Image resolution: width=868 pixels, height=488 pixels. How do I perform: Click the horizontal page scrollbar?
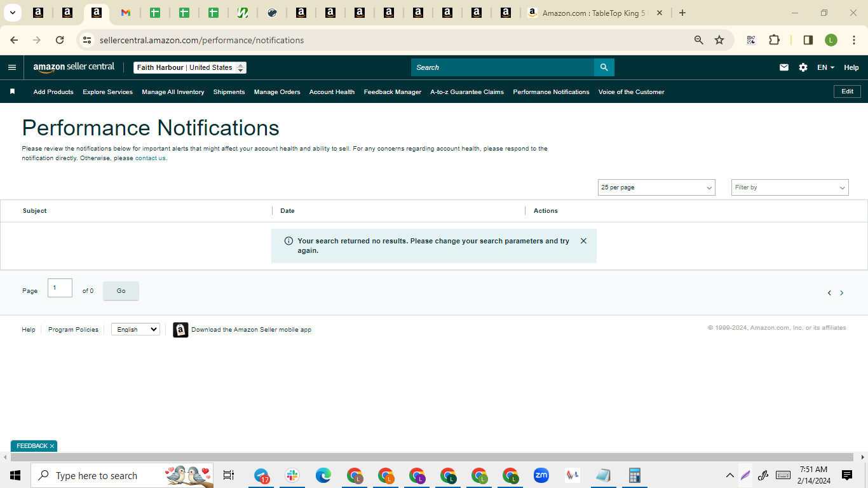[432, 457]
